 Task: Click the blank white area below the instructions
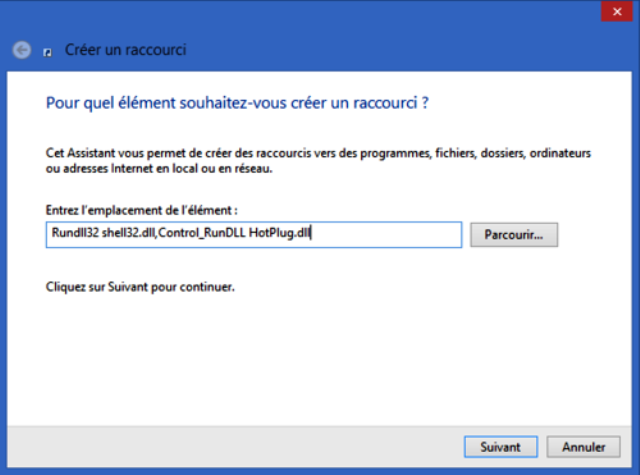pos(320,360)
